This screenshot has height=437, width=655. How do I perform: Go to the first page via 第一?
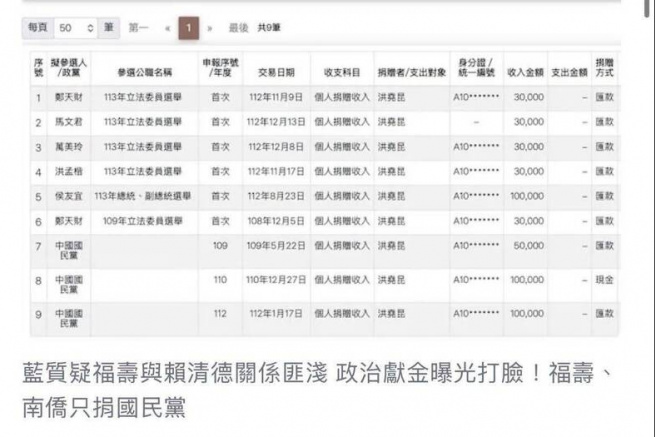click(x=138, y=28)
